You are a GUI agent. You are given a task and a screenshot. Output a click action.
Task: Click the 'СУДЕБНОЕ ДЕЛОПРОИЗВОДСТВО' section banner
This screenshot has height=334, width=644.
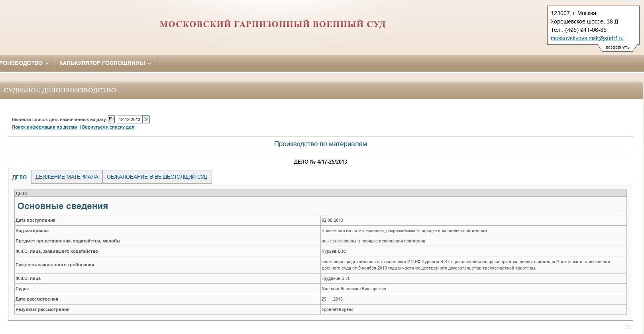click(60, 90)
